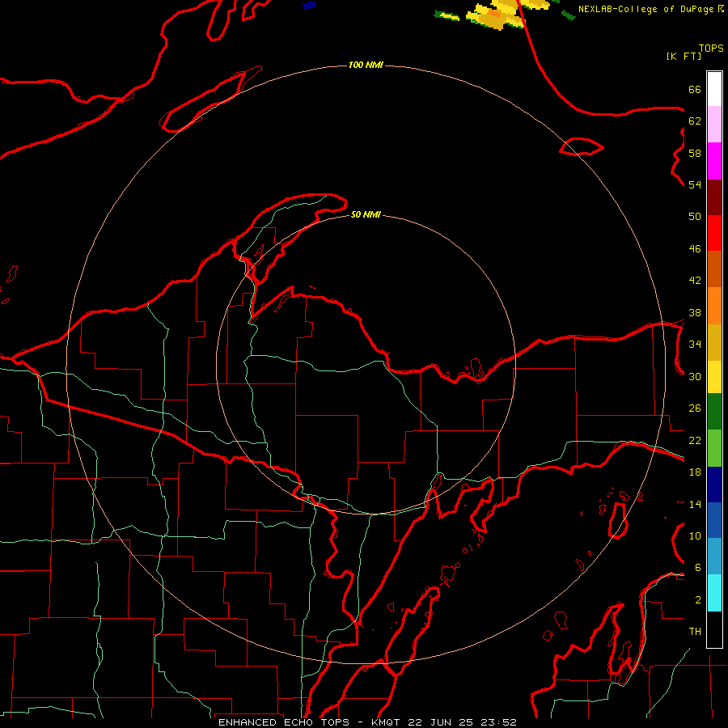The width and height of the screenshot is (728, 728).
Task: Click the light pink legend swatch between 62 and 58
Action: (x=714, y=125)
